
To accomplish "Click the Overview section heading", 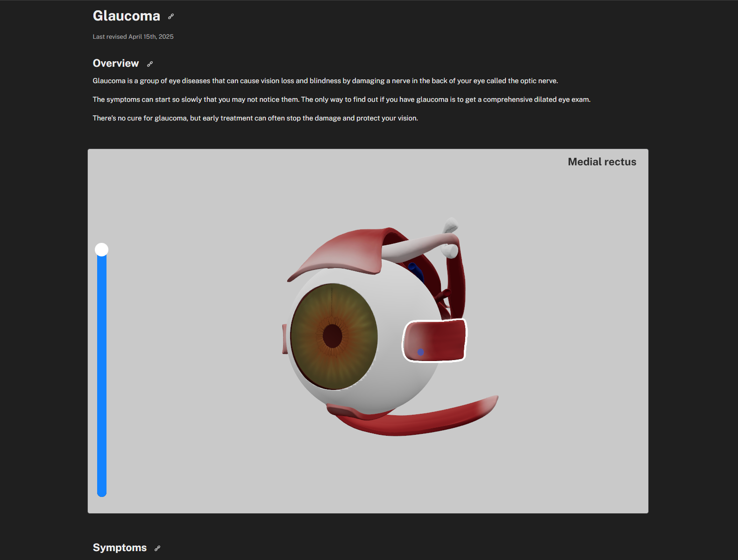I will [116, 64].
